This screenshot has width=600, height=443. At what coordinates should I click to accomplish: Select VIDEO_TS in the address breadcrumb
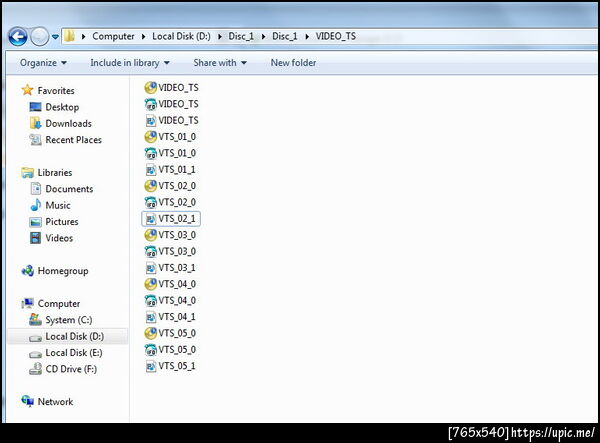336,36
